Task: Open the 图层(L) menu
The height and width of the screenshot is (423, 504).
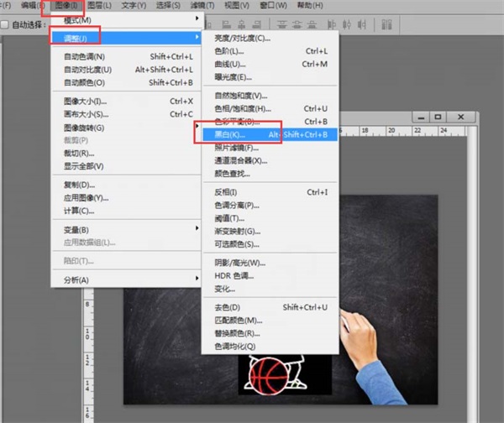Action: coord(99,5)
